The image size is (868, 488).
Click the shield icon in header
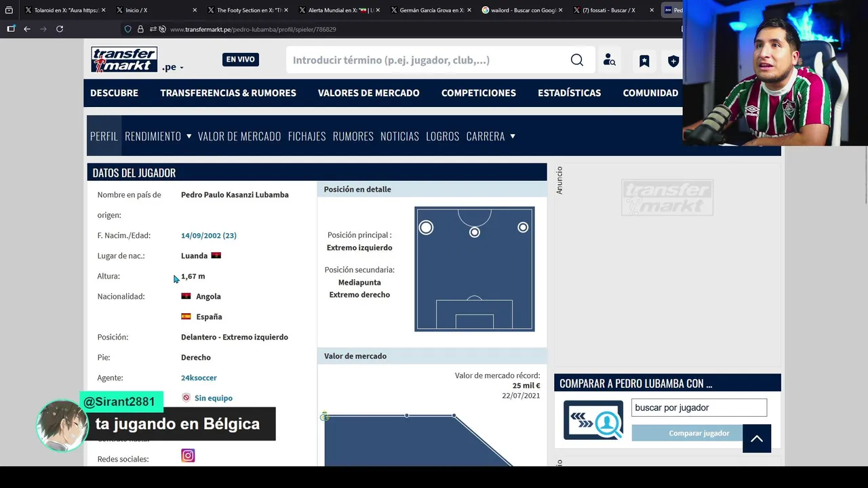coord(673,61)
